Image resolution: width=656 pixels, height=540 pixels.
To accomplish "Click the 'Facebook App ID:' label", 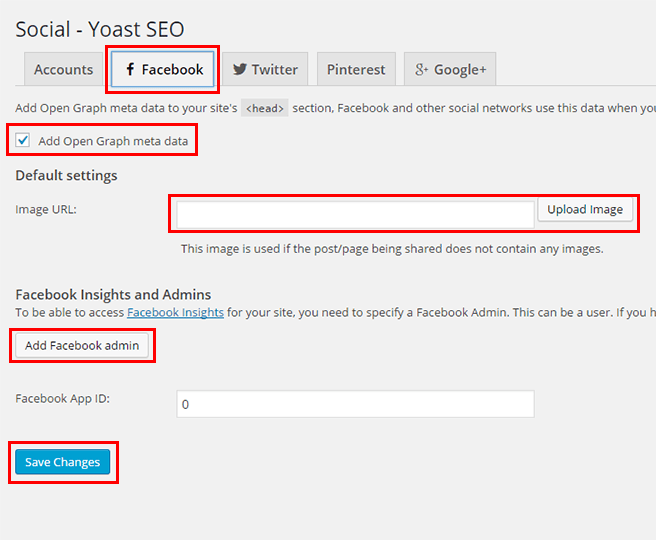I will [x=63, y=399].
